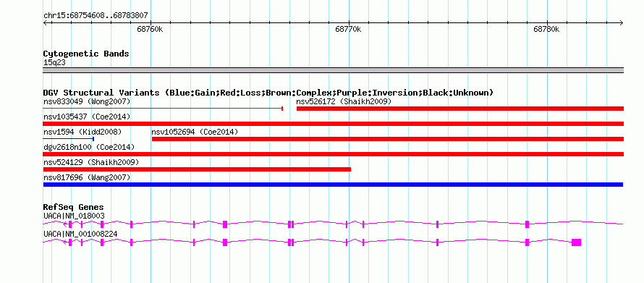The height and width of the screenshot is (283, 644).
Task: Select the Cytogenetic Bands track title
Action: pyautogui.click(x=86, y=54)
